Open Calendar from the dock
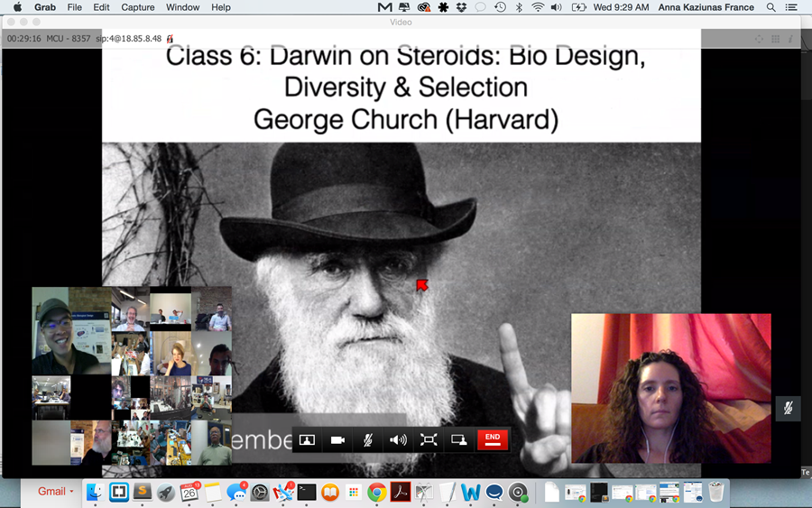Viewport: 812px width, 508px height. [189, 492]
